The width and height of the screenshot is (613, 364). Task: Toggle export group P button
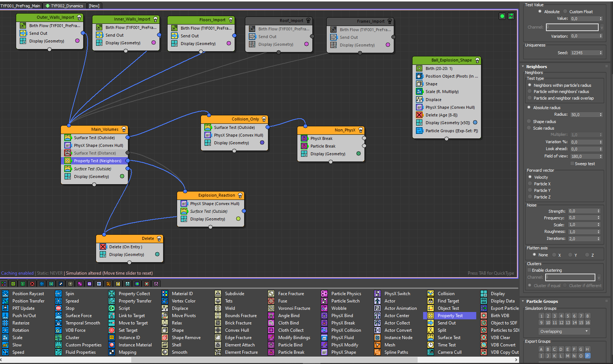(587, 356)
